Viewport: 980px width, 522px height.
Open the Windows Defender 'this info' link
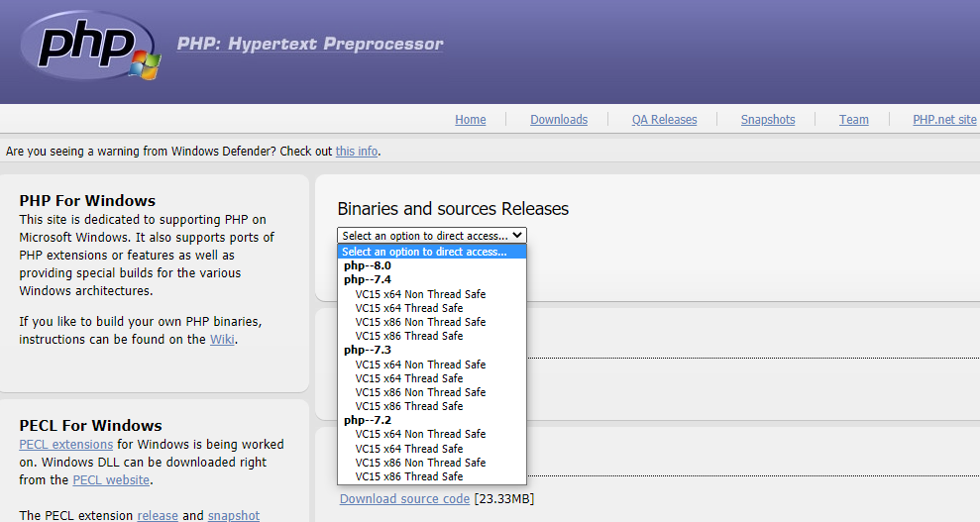(357, 152)
